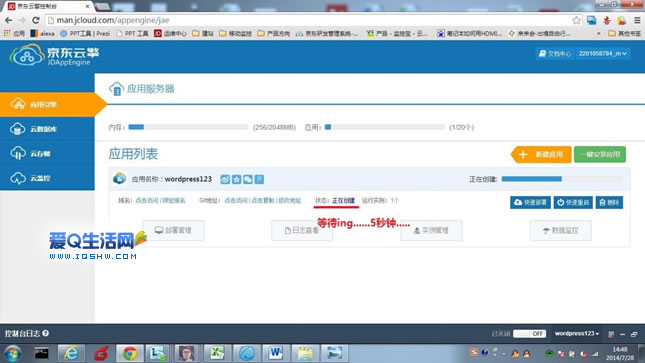Switch to the 数据监控 tab
Viewport: 645px width, 363px height.
click(x=561, y=230)
